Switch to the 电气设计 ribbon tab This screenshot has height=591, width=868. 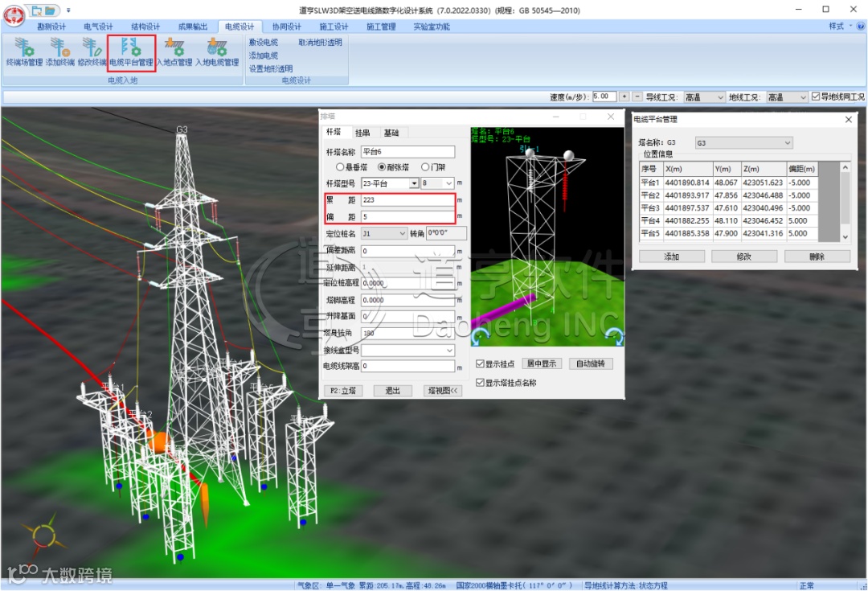98,27
